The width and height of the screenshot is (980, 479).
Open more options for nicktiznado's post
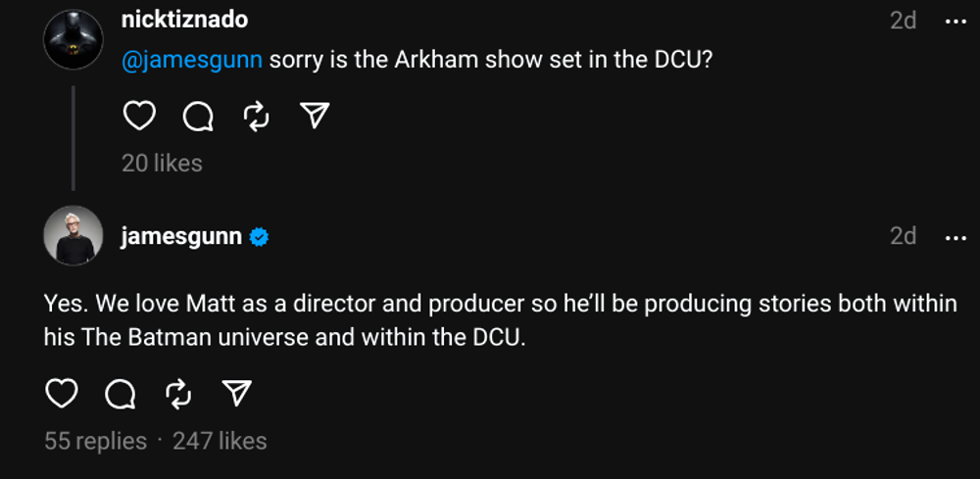pos(954,21)
